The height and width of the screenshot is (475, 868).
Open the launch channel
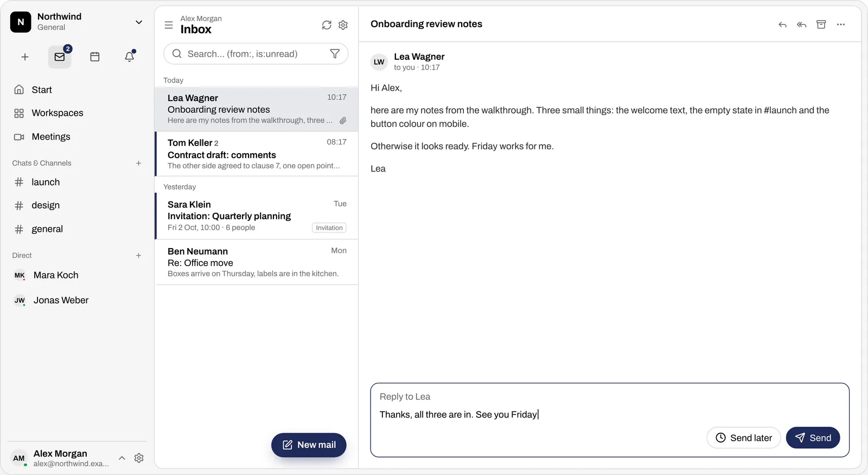(x=77, y=182)
